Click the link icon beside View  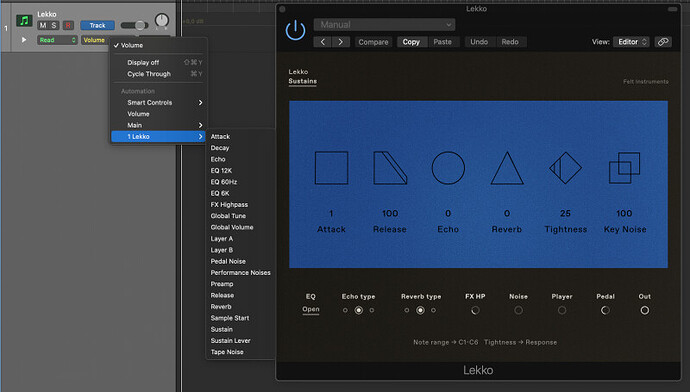point(663,42)
